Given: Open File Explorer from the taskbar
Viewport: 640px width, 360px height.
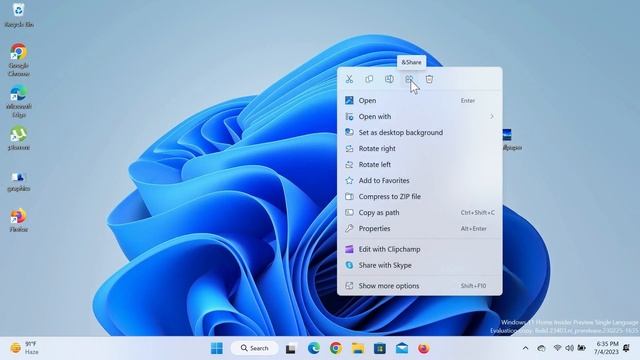Looking at the screenshot, I should pos(358,348).
